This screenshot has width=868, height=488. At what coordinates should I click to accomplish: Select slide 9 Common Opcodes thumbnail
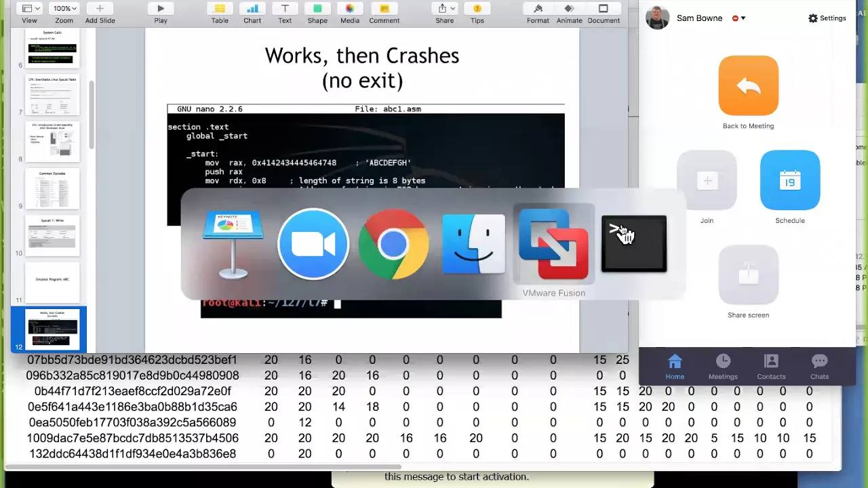[52, 188]
